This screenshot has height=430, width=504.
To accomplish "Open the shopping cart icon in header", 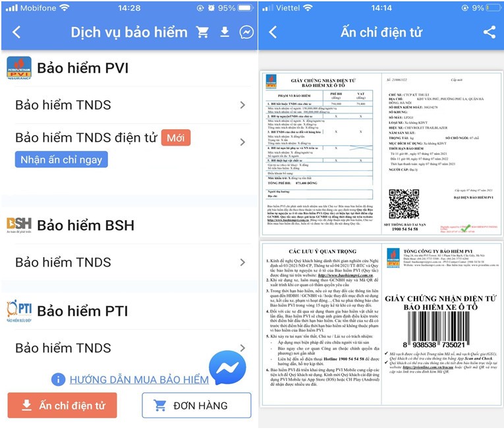I will (202, 32).
